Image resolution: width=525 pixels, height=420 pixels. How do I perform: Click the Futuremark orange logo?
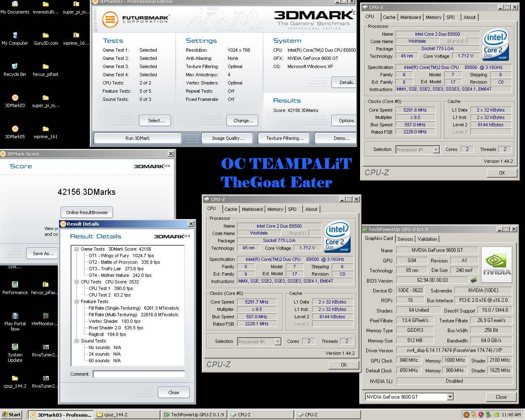tap(110, 19)
